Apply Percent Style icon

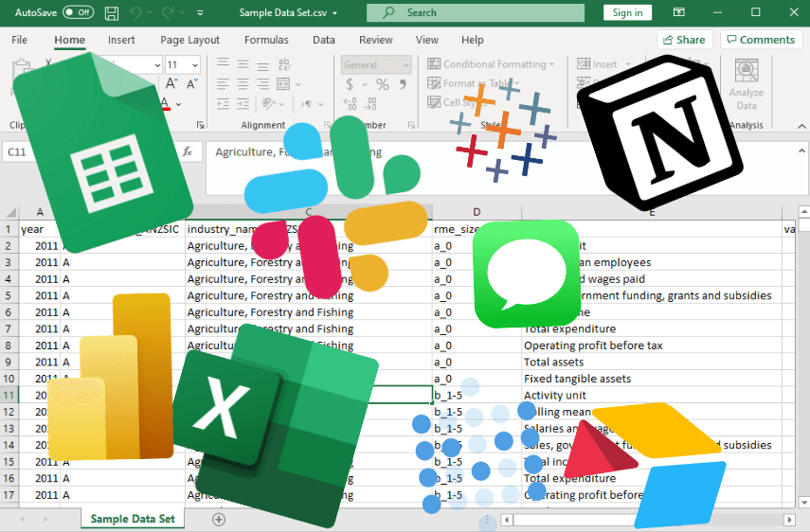click(x=383, y=84)
